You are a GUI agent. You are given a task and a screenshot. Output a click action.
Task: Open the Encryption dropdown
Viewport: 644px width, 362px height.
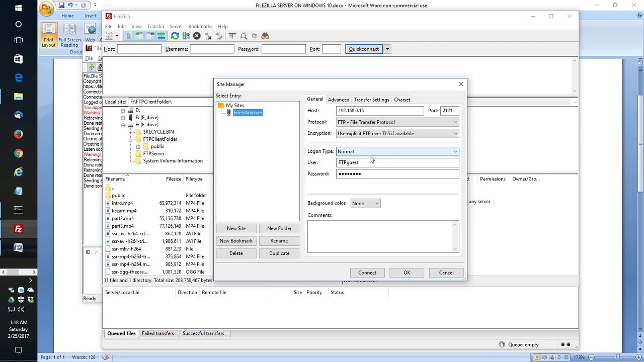[x=397, y=133]
